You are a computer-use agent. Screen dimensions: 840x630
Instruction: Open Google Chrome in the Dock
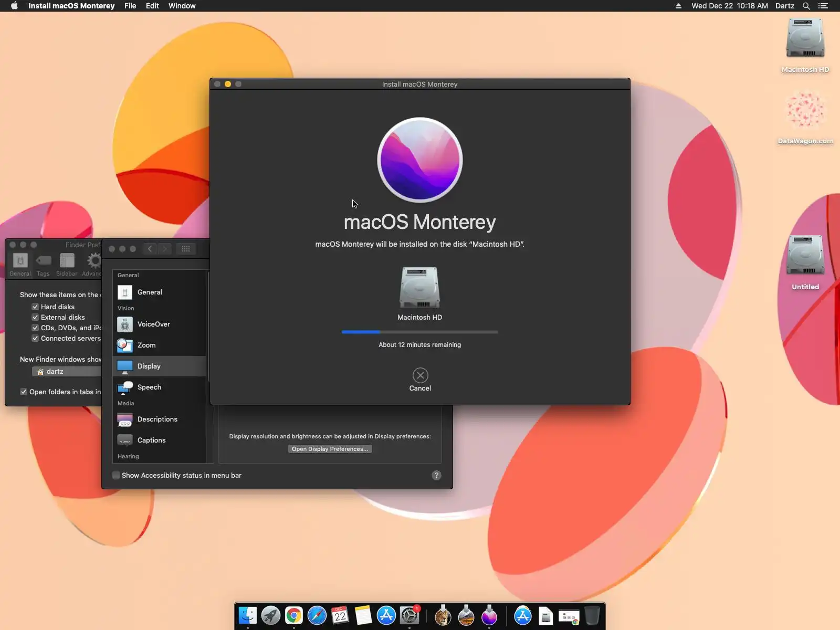pos(294,615)
